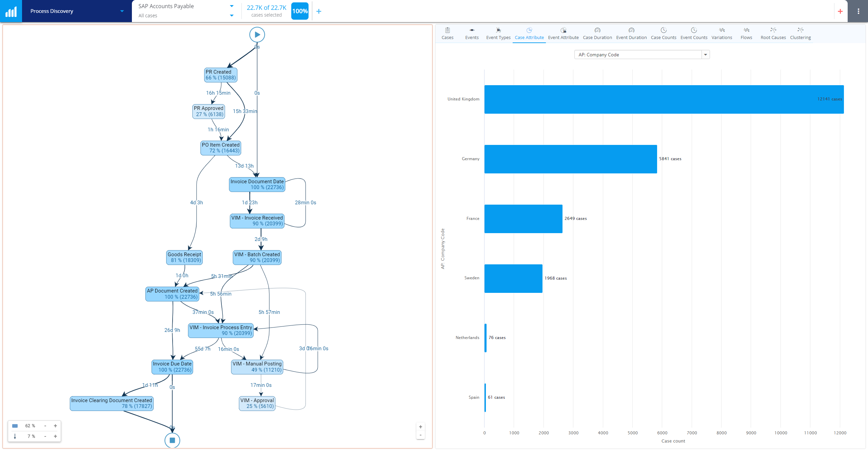
Task: Open the Cases view icon
Action: [447, 33]
